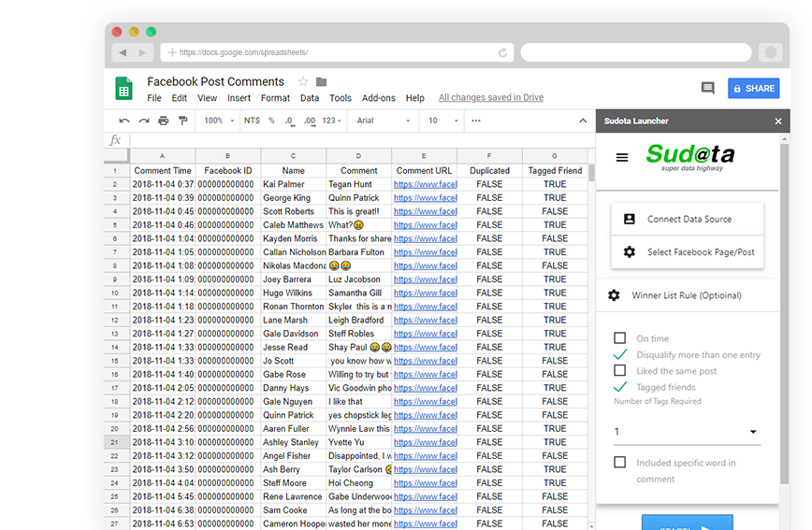Select cell with This is great!!

point(358,211)
